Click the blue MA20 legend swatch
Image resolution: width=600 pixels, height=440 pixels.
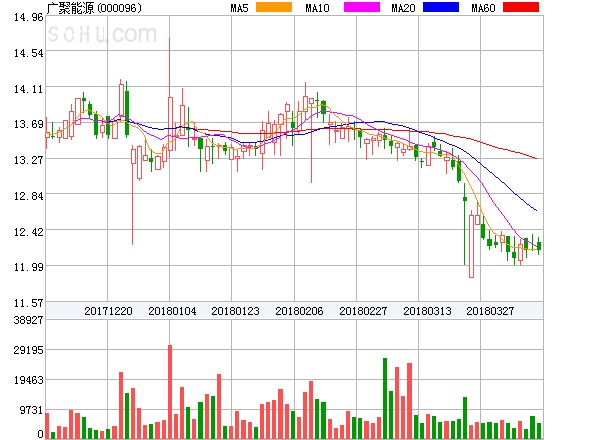pos(441,7)
